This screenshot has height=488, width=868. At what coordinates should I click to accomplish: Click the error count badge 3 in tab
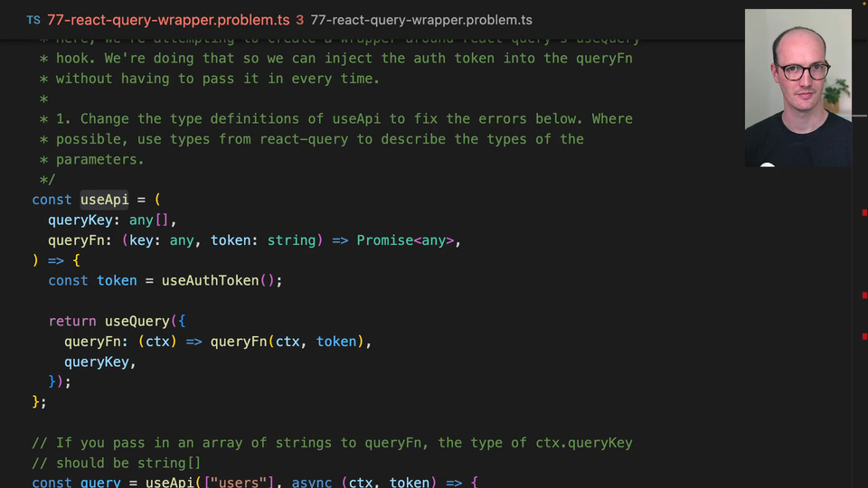[299, 20]
